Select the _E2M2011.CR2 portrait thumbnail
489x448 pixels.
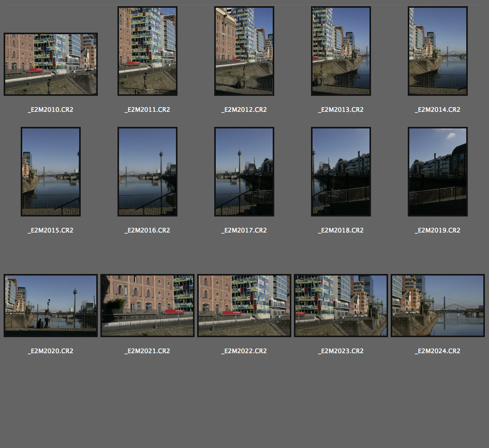[x=147, y=51]
